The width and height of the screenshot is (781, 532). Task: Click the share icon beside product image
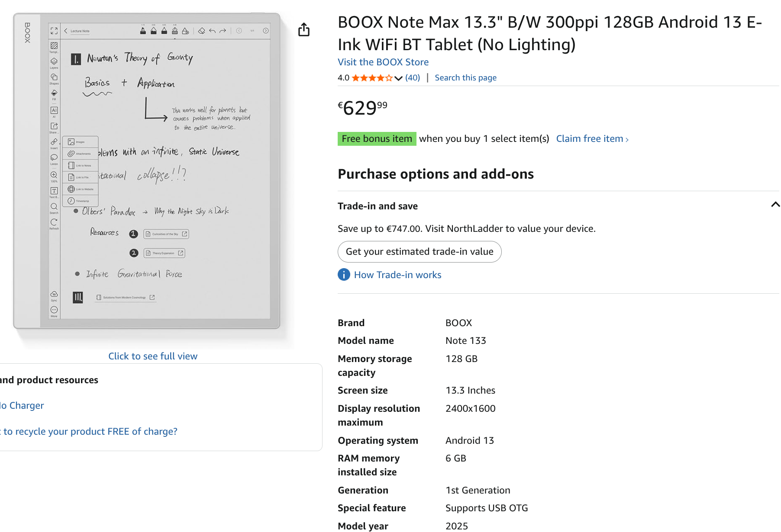tap(304, 29)
